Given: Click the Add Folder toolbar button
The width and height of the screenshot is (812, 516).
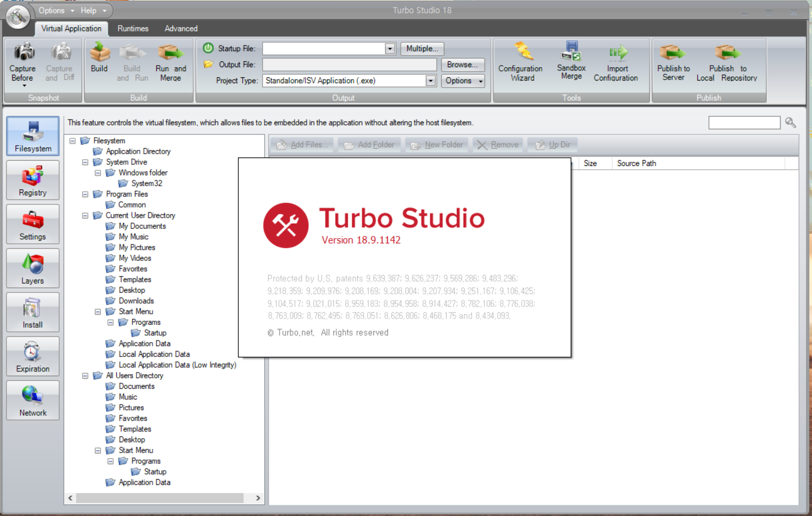Looking at the screenshot, I should point(369,145).
